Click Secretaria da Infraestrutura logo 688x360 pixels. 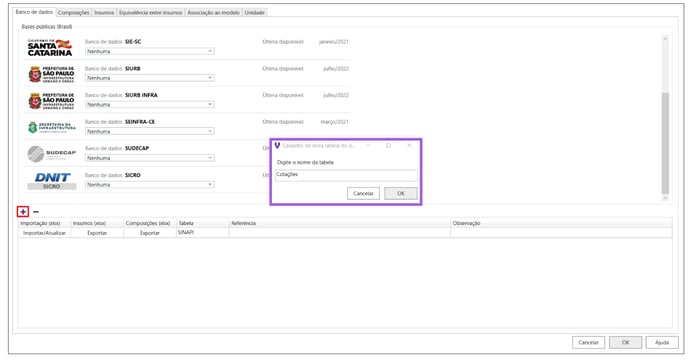pos(52,127)
